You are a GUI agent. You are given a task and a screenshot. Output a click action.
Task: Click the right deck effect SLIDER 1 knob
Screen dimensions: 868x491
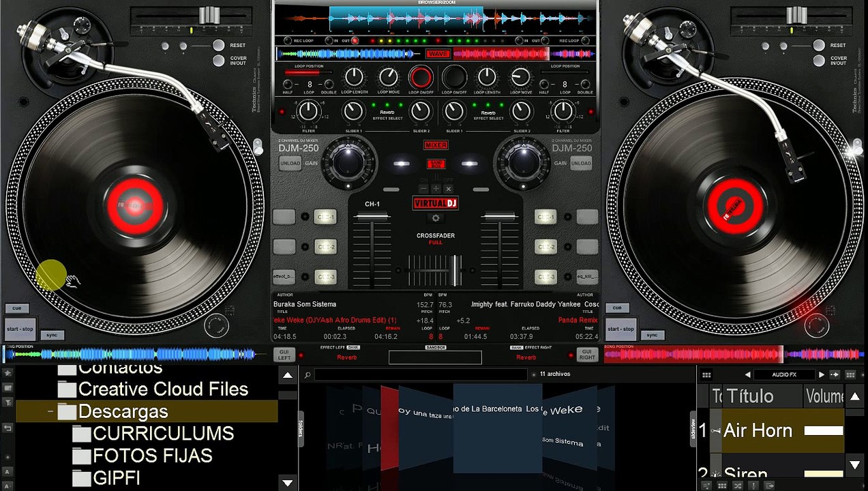tap(454, 110)
